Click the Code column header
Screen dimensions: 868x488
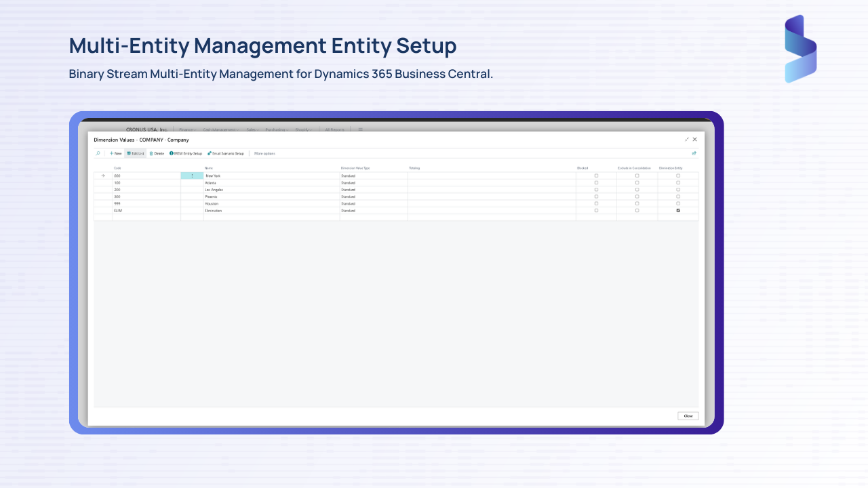(x=117, y=168)
